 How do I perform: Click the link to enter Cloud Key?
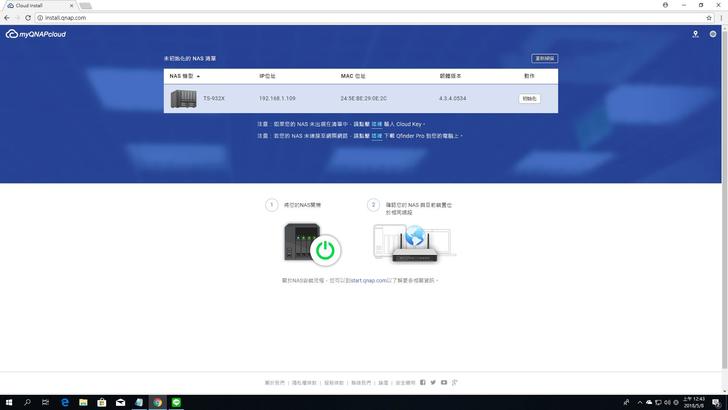pos(377,124)
